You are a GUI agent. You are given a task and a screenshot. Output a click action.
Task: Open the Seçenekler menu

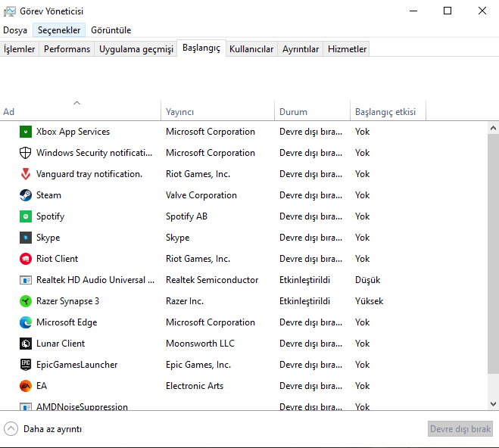coord(59,30)
